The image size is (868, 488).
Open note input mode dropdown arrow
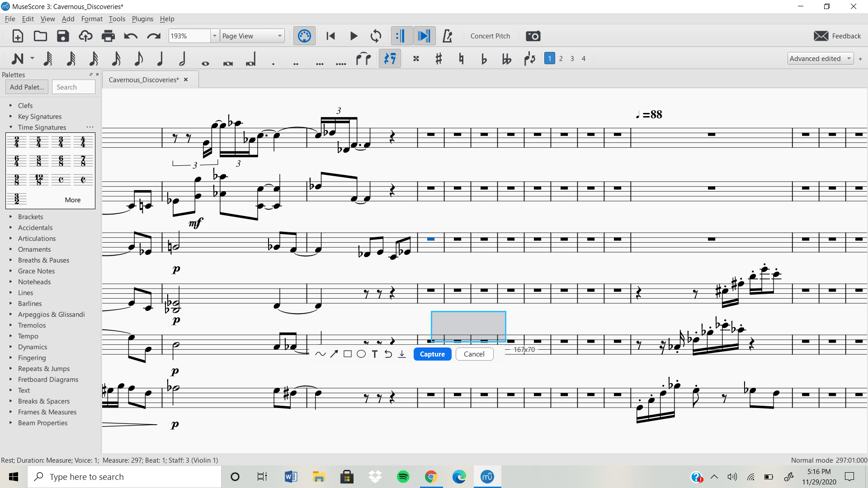pyautogui.click(x=32, y=59)
